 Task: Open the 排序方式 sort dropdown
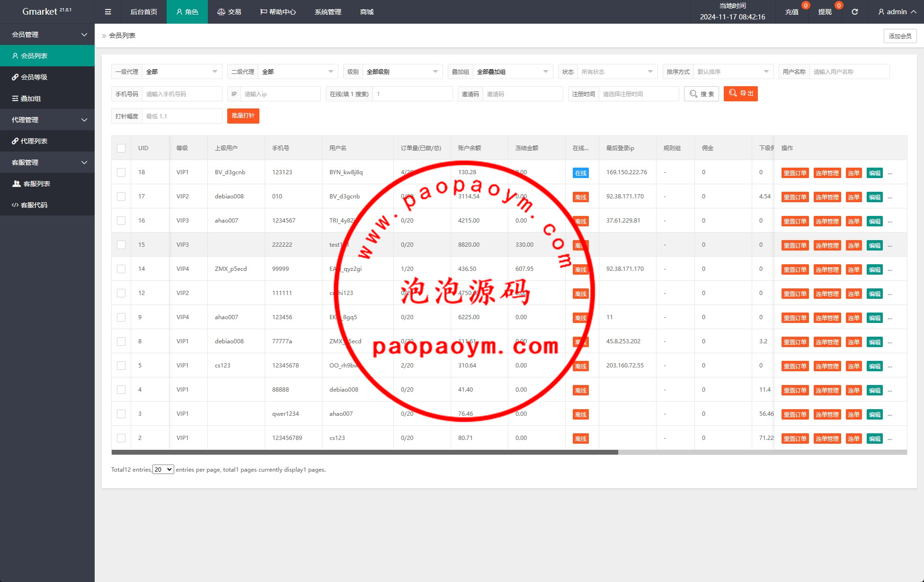[733, 72]
